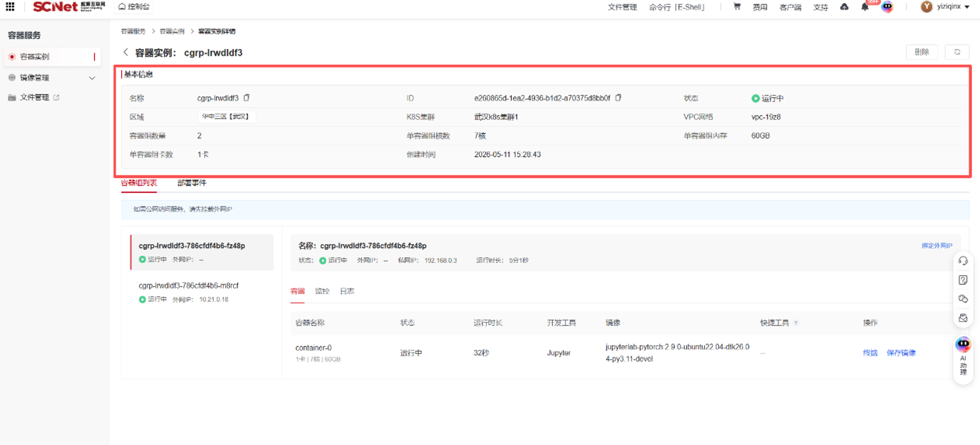Open the 控制台 console link
Viewport: 980px width, 445px height.
134,7
